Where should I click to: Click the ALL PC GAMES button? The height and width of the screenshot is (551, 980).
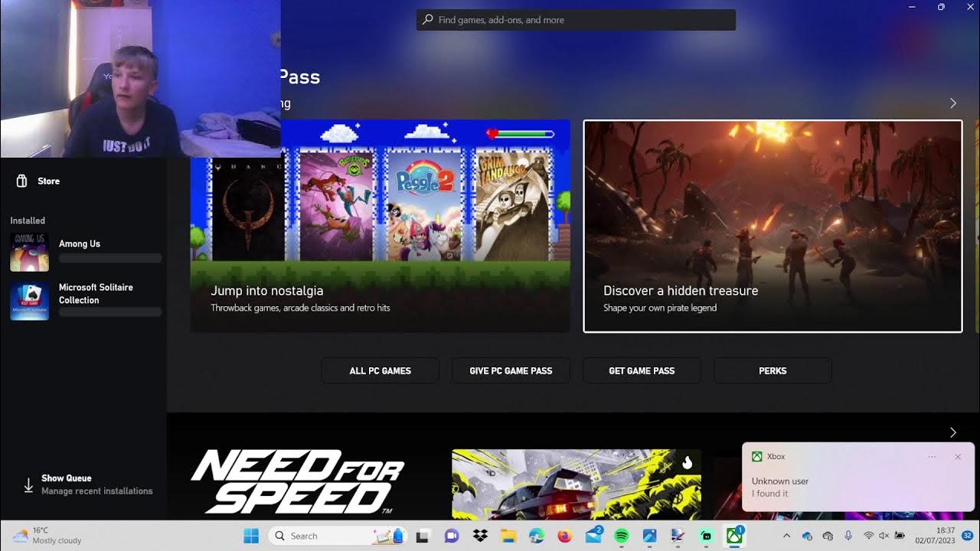coord(380,370)
